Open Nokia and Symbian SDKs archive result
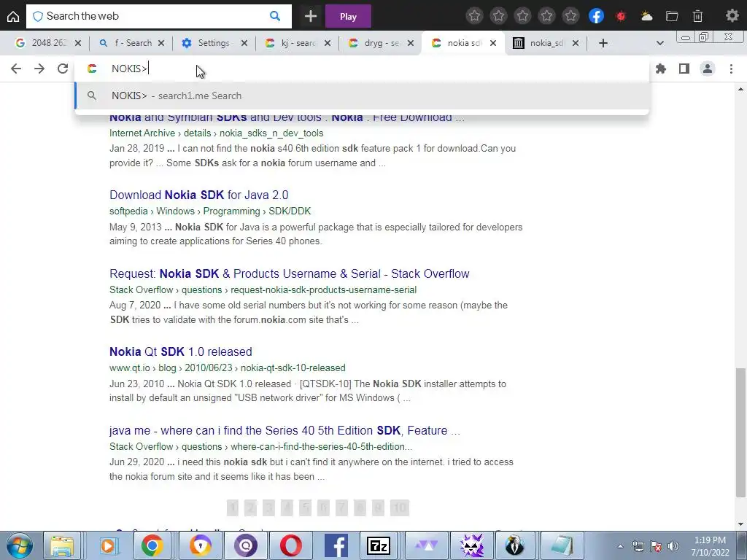Image resolution: width=747 pixels, height=560 pixels. pyautogui.click(x=287, y=117)
